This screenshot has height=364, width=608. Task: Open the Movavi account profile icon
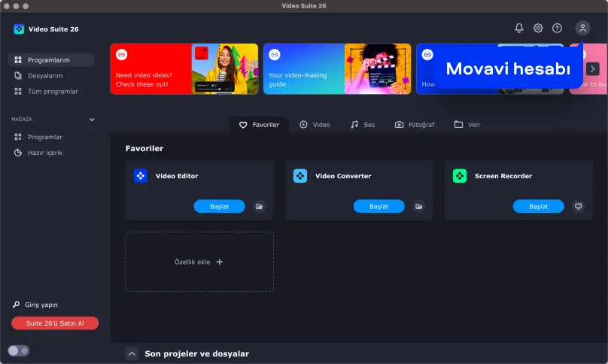tap(582, 28)
